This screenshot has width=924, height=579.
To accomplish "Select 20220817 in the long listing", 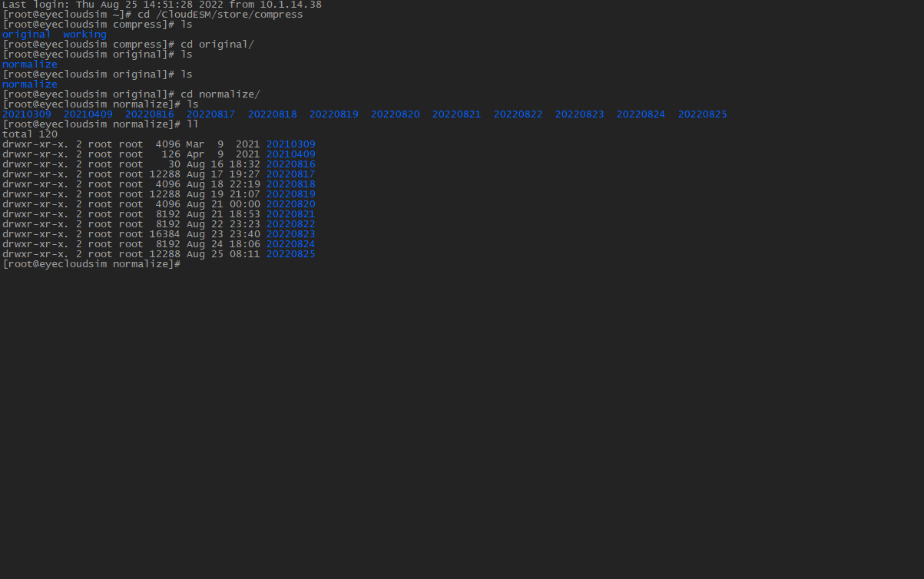I will [x=290, y=174].
